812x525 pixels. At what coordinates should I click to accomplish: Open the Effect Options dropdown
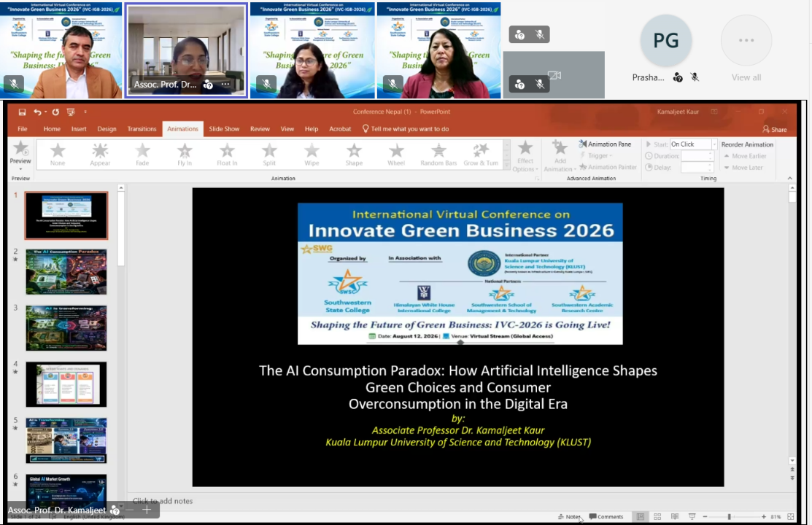(x=525, y=156)
